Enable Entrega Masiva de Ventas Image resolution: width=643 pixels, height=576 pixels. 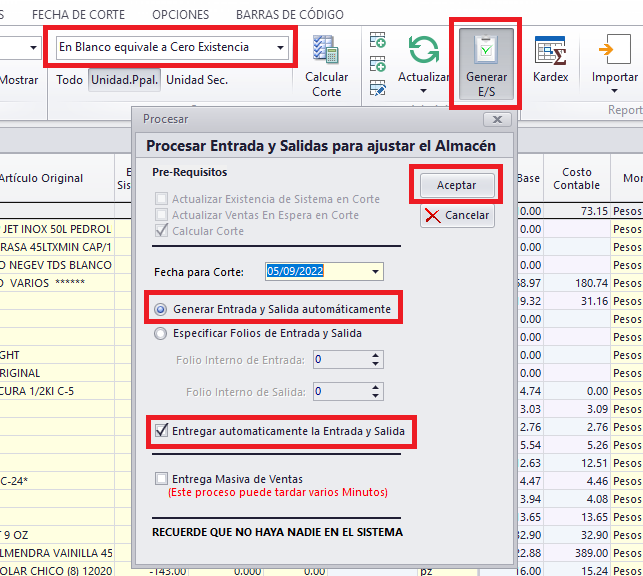161,478
